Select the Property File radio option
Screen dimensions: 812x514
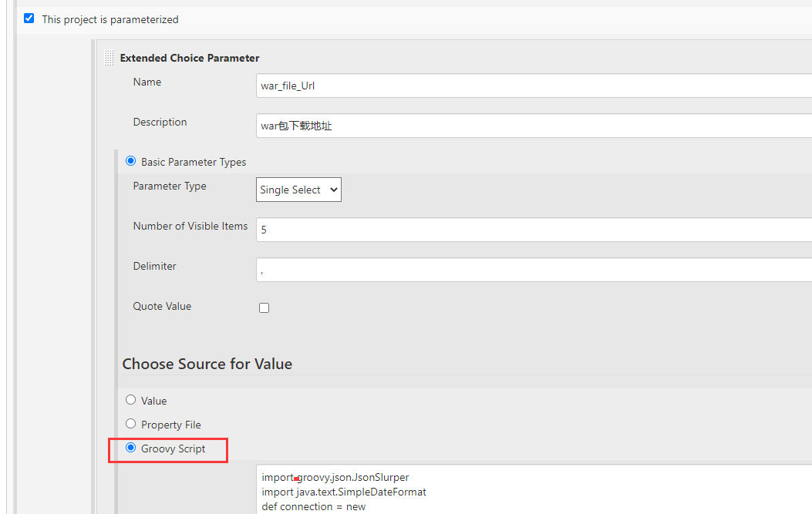[130, 424]
